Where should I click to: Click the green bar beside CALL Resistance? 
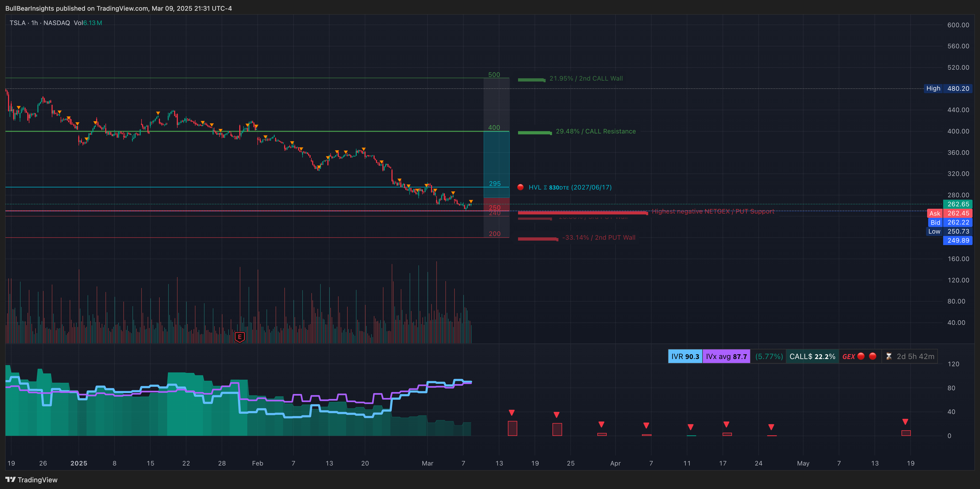pyautogui.click(x=535, y=133)
